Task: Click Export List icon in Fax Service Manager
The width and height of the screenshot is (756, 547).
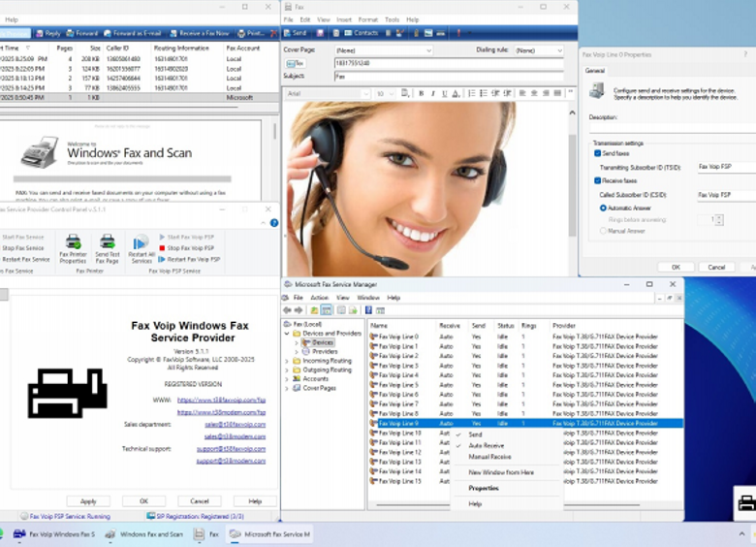Action: (354, 310)
